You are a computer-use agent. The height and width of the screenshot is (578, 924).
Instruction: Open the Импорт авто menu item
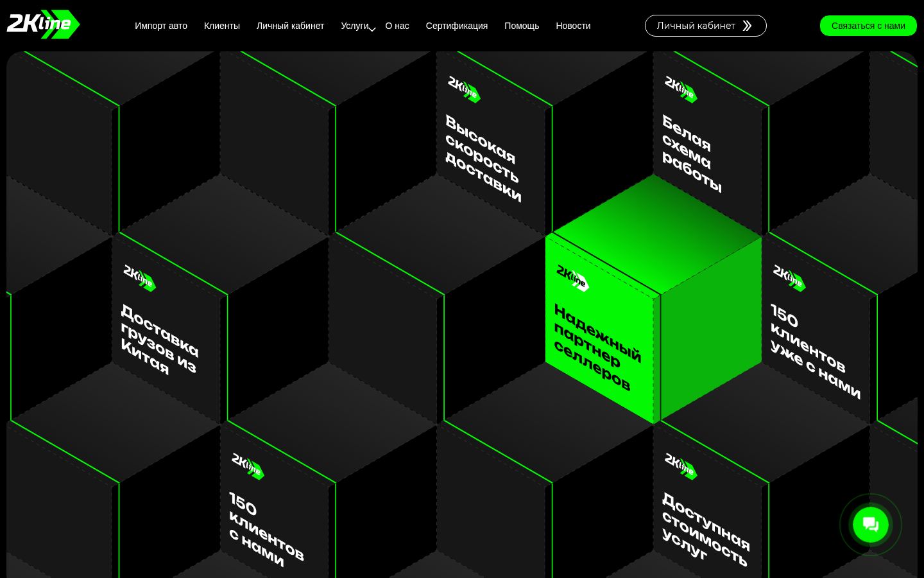161,26
